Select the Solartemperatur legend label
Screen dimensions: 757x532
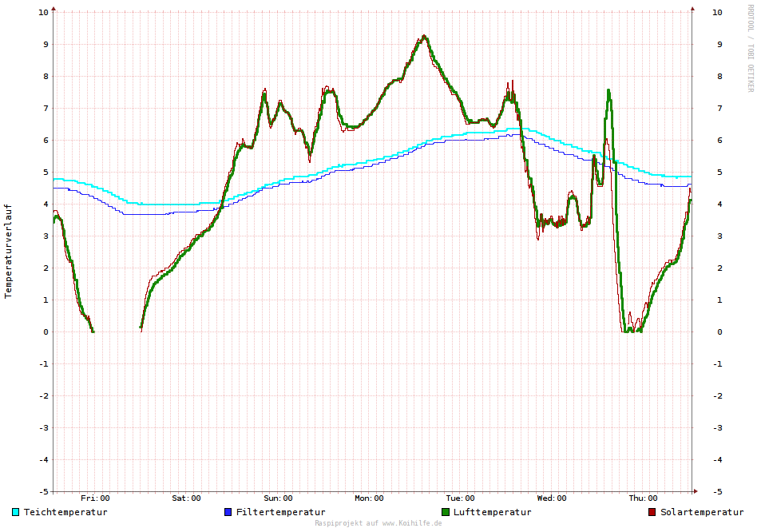(702, 512)
